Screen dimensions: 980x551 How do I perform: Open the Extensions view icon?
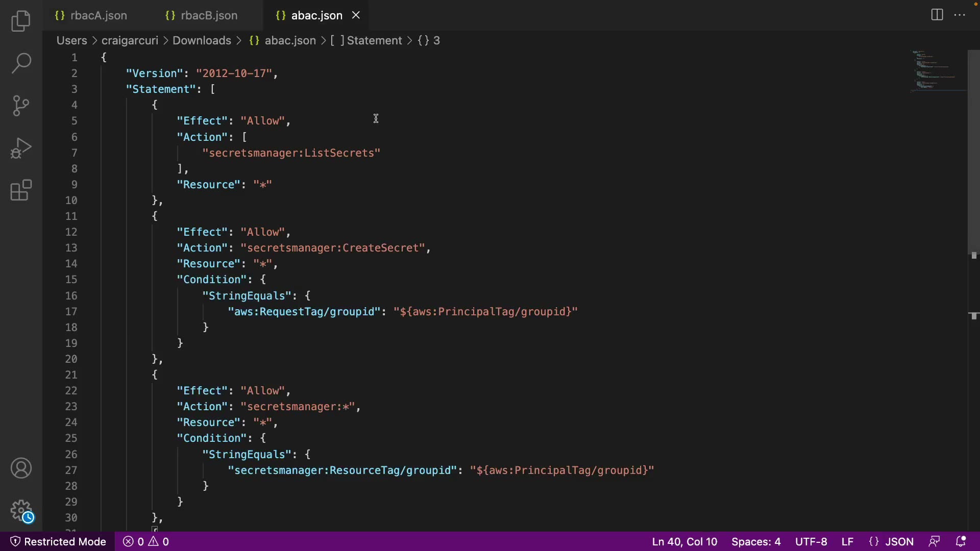21,190
